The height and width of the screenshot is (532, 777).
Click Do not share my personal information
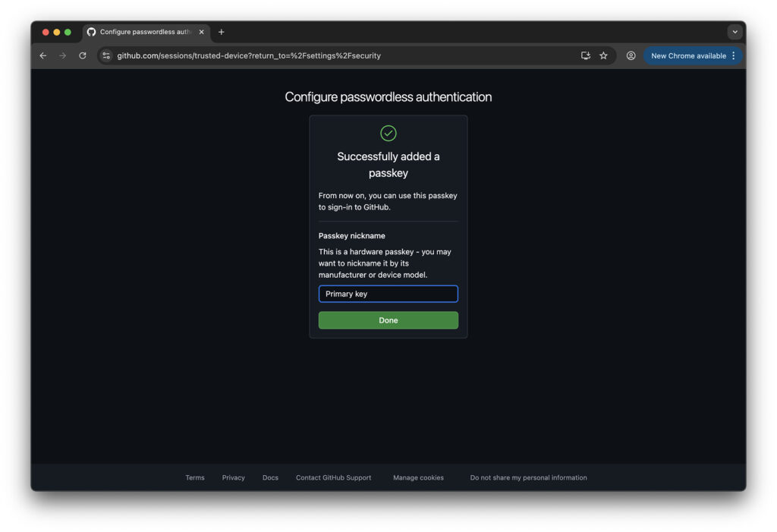[528, 477]
